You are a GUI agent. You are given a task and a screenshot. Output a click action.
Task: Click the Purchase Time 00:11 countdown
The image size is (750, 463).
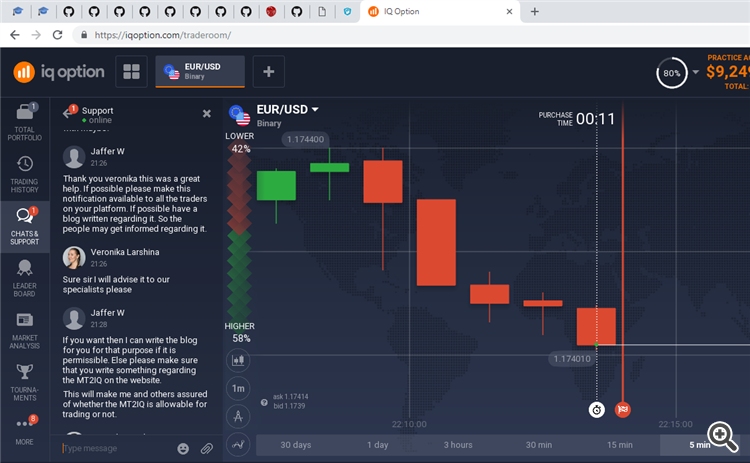click(577, 119)
